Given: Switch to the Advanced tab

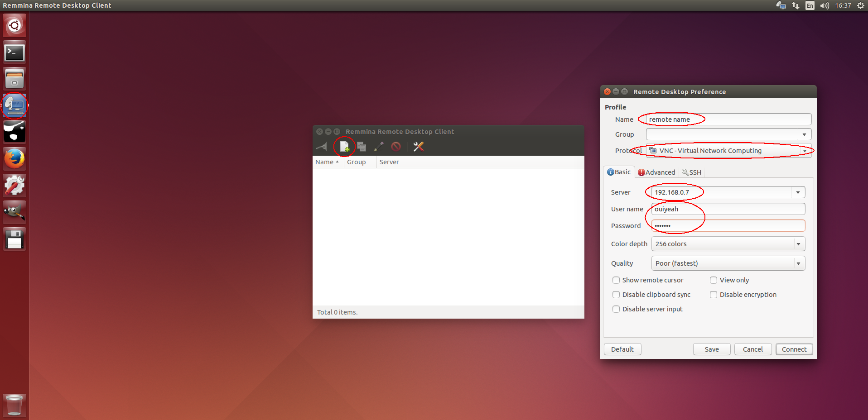Looking at the screenshot, I should point(656,172).
